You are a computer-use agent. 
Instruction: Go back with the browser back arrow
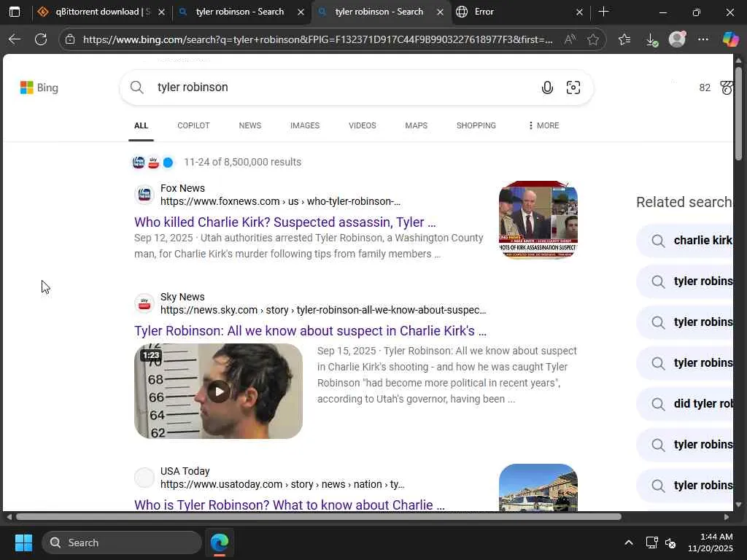15,39
